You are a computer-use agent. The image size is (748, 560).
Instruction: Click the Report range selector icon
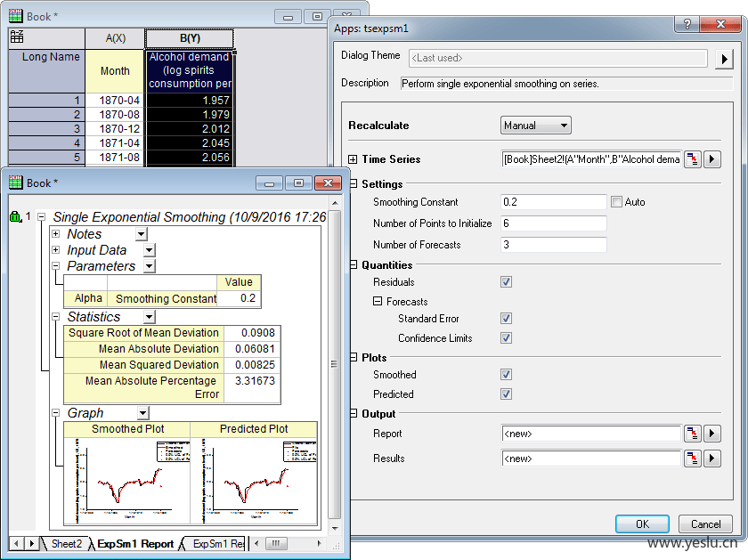click(x=692, y=434)
